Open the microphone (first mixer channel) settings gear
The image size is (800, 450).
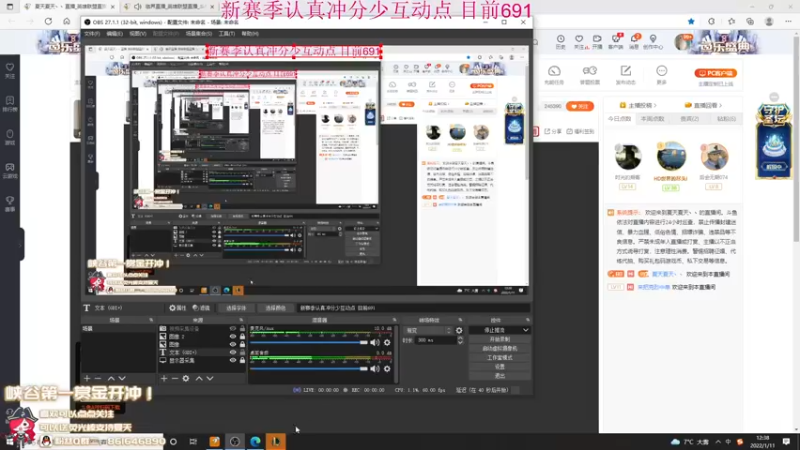click(x=387, y=342)
